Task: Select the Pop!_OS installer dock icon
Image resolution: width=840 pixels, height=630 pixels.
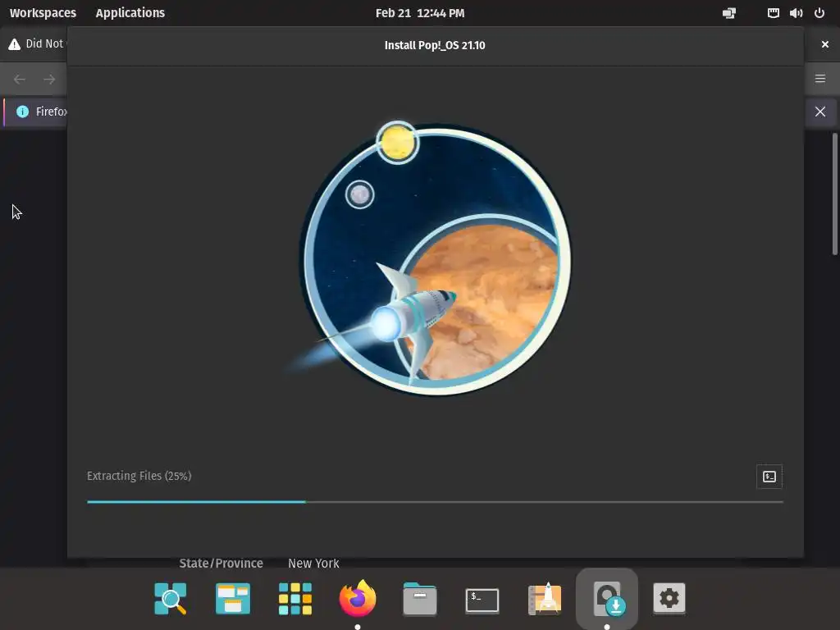Action: [x=607, y=598]
